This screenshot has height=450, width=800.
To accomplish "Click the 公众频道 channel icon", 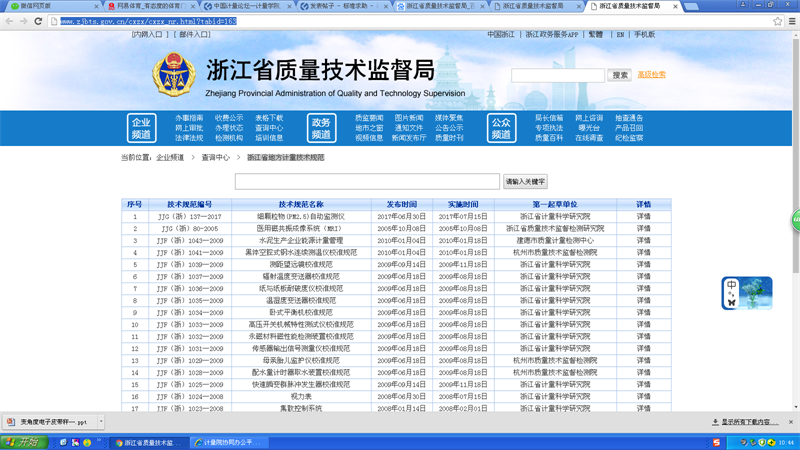I will pos(501,127).
